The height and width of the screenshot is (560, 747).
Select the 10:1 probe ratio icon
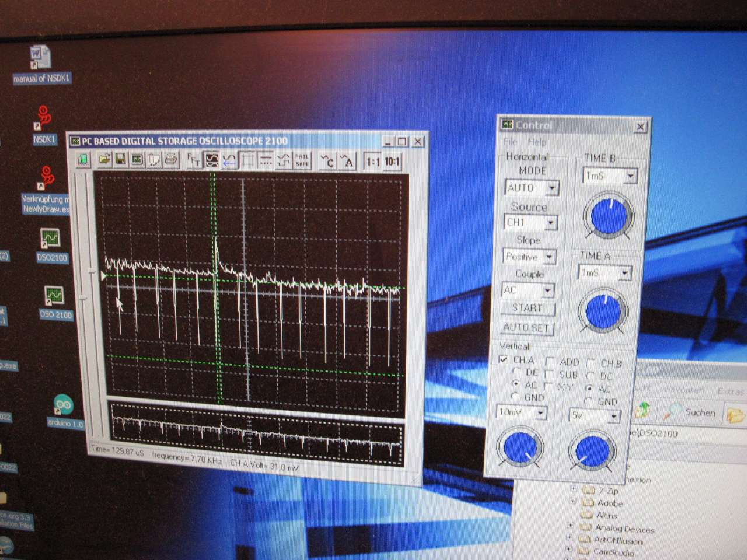[x=392, y=162]
